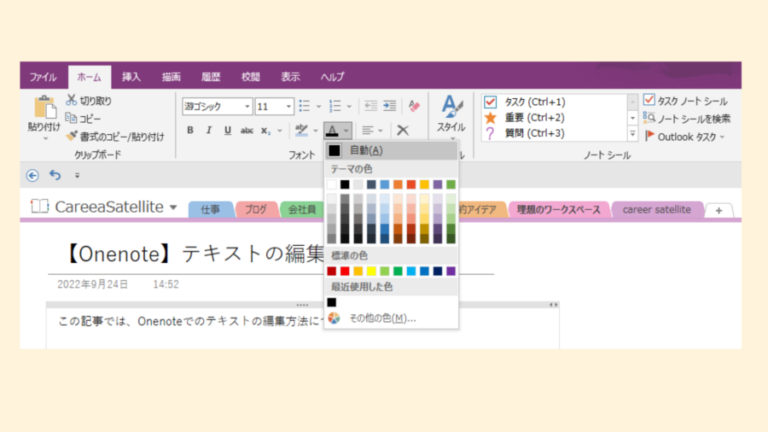Viewport: 768px width, 432px height.
Task: Open the career satellite section tab
Action: 656,210
